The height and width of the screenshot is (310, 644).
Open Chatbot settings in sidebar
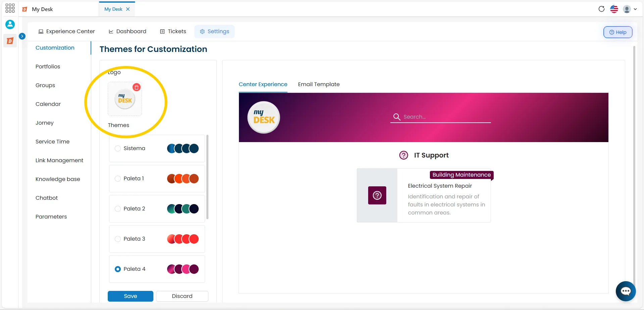tap(47, 198)
